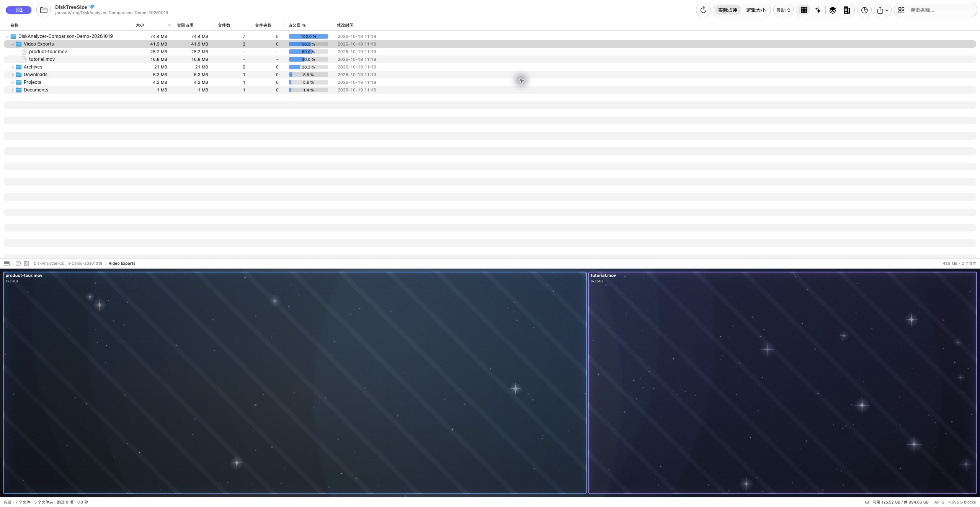980x507 pixels.
Task: Click the four-squares icon in search field
Action: click(x=902, y=10)
